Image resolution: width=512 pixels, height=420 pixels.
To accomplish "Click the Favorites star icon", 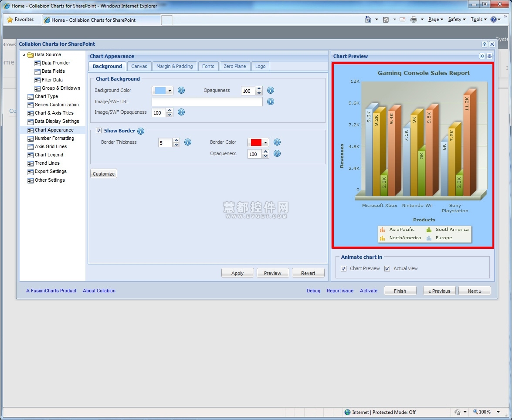I will 10,20.
